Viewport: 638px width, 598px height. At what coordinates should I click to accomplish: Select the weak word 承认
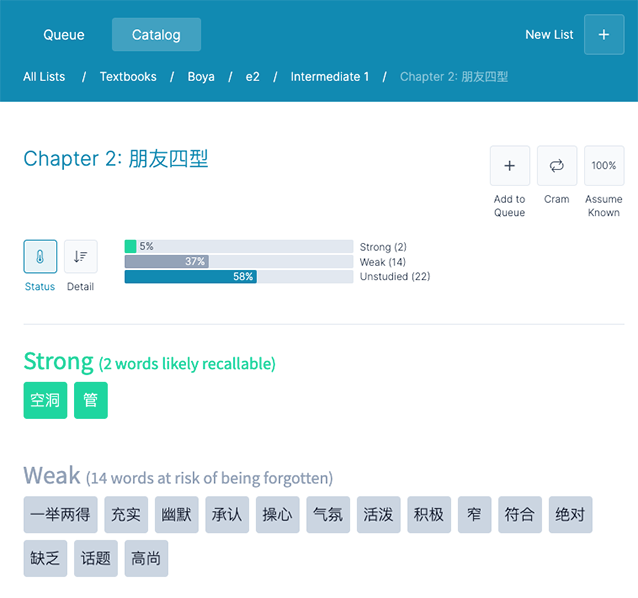click(227, 515)
